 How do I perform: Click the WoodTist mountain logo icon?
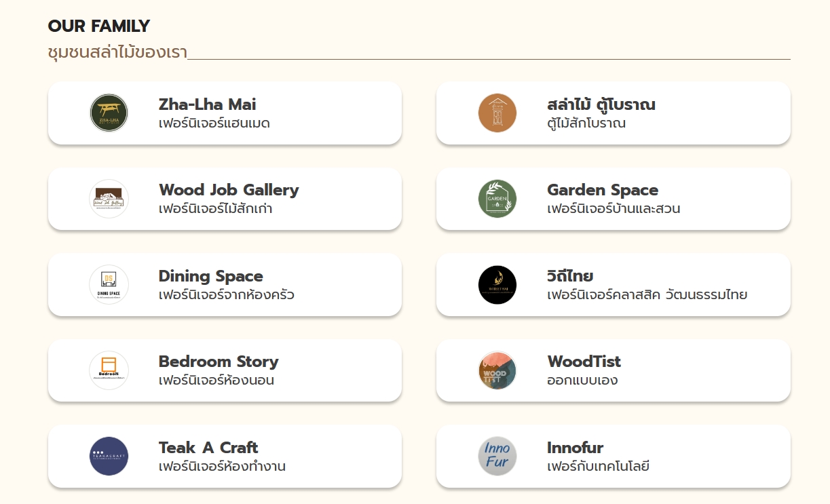(497, 370)
